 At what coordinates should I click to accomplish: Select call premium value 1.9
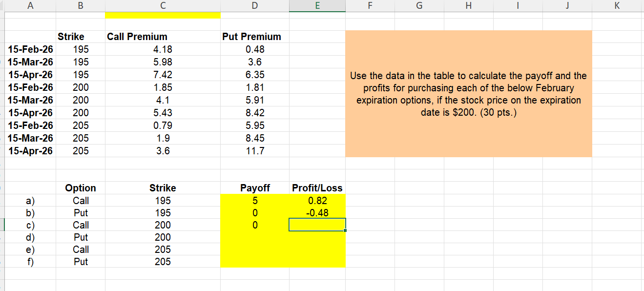[x=163, y=138]
